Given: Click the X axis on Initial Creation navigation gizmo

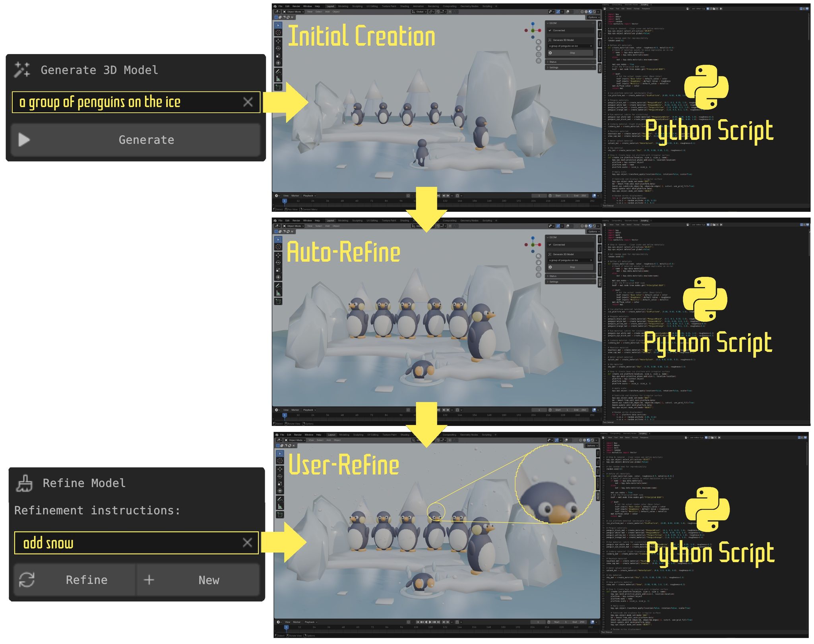Looking at the screenshot, I should (539, 30).
